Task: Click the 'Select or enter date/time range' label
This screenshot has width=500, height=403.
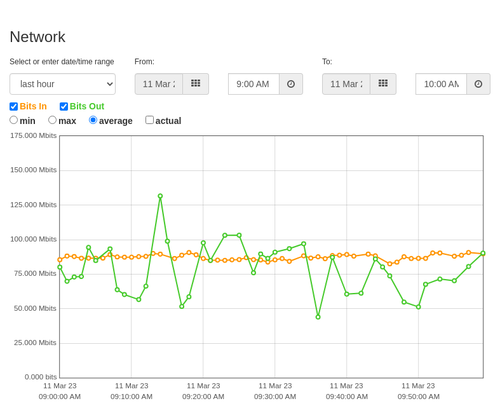Action: point(62,62)
